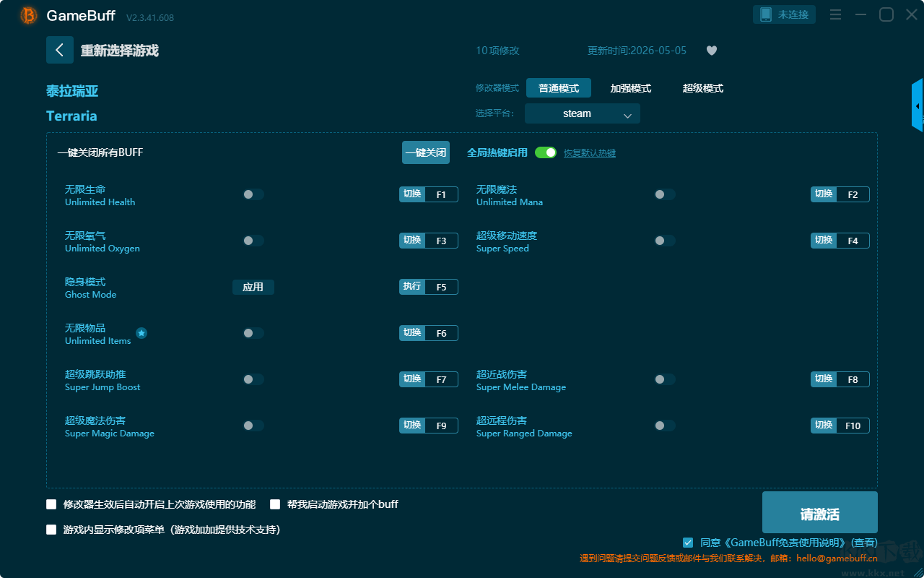This screenshot has height=578, width=924.
Task: Click the Terraria game title text
Action: coord(71,116)
